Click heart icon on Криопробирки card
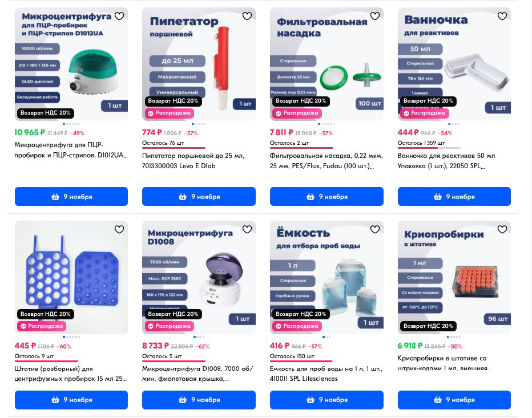Image resolution: width=532 pixels, height=418 pixels. coord(502,229)
